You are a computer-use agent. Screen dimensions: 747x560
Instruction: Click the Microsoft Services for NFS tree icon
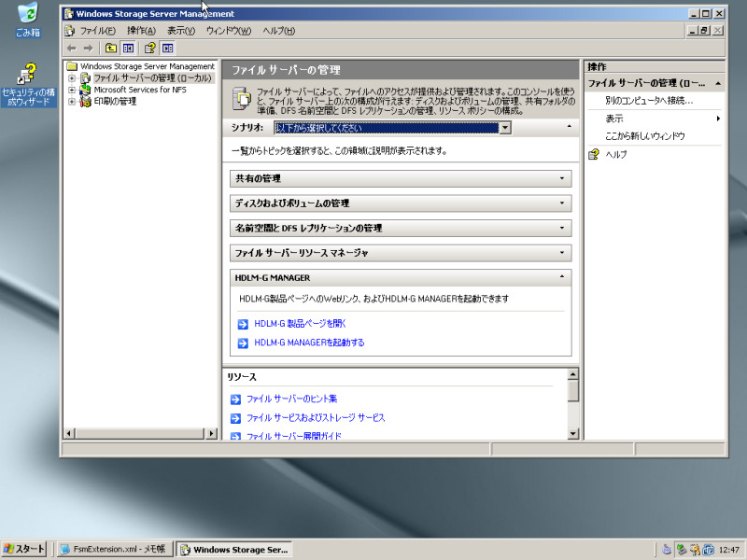[x=85, y=90]
